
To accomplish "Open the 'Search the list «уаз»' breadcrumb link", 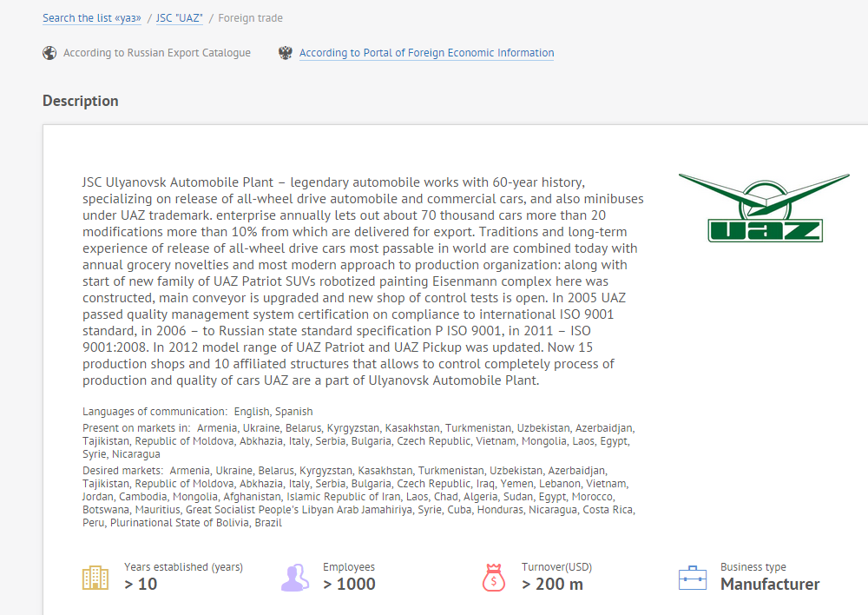I will (x=92, y=18).
